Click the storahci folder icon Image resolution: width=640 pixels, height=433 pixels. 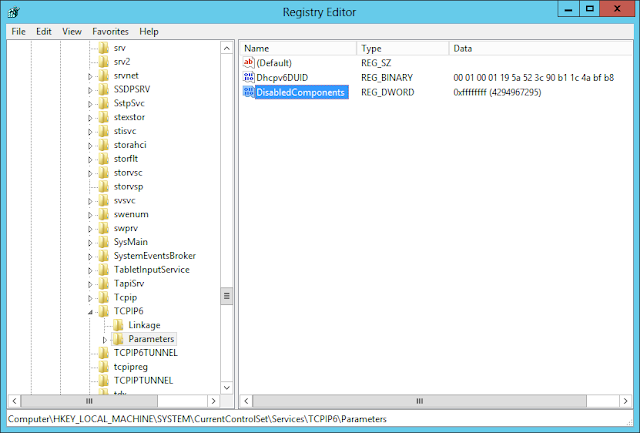point(104,145)
